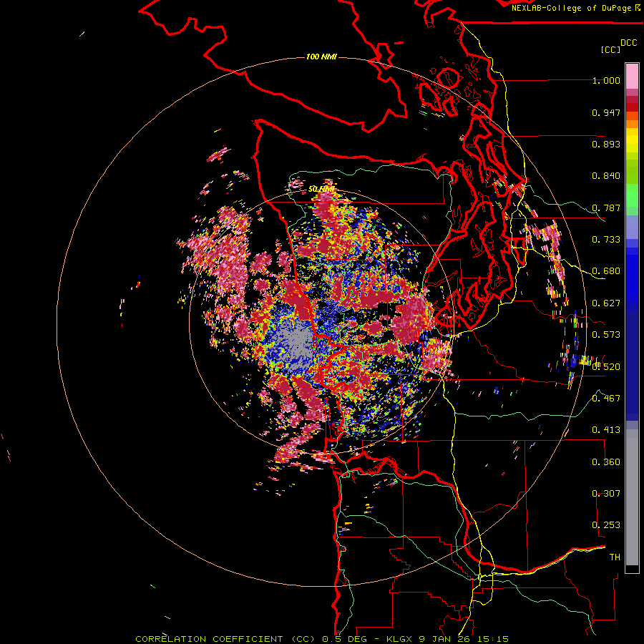Pick the light periwinkle legend color band
644x644 pixels.
click(632, 227)
